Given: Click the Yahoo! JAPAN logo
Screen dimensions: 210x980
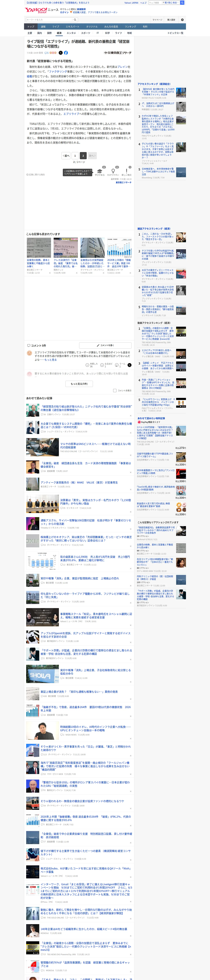Looking at the screenshot, I should 36,10.
